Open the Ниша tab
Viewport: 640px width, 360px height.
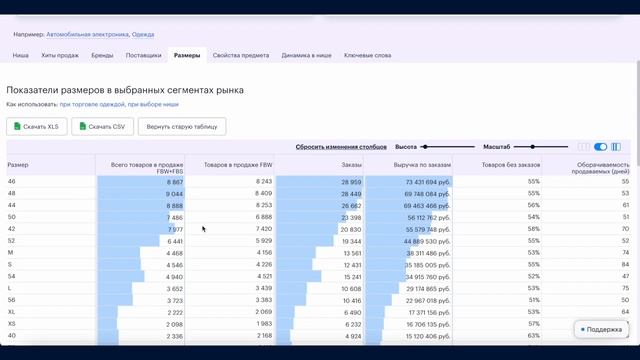20,55
